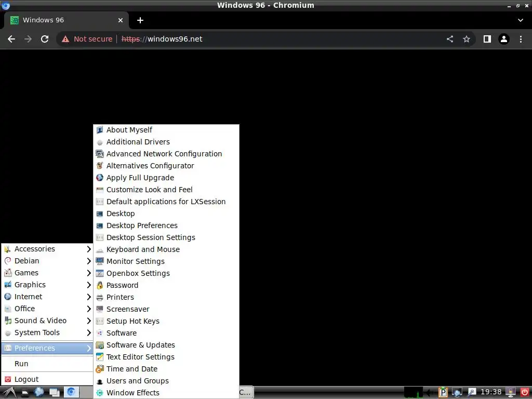Click the taskbar clock showing 19:38
Screen dimensions: 532x399
pos(491,392)
